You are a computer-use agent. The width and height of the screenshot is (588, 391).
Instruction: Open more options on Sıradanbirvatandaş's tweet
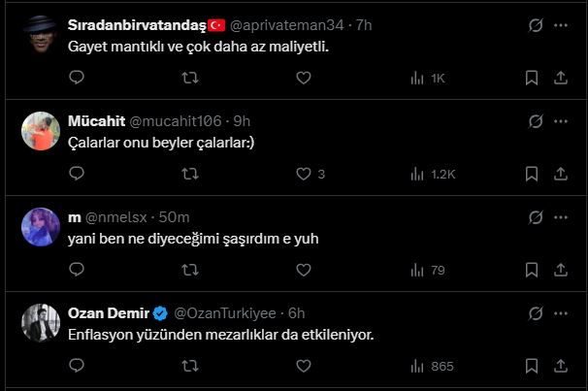[x=561, y=25]
